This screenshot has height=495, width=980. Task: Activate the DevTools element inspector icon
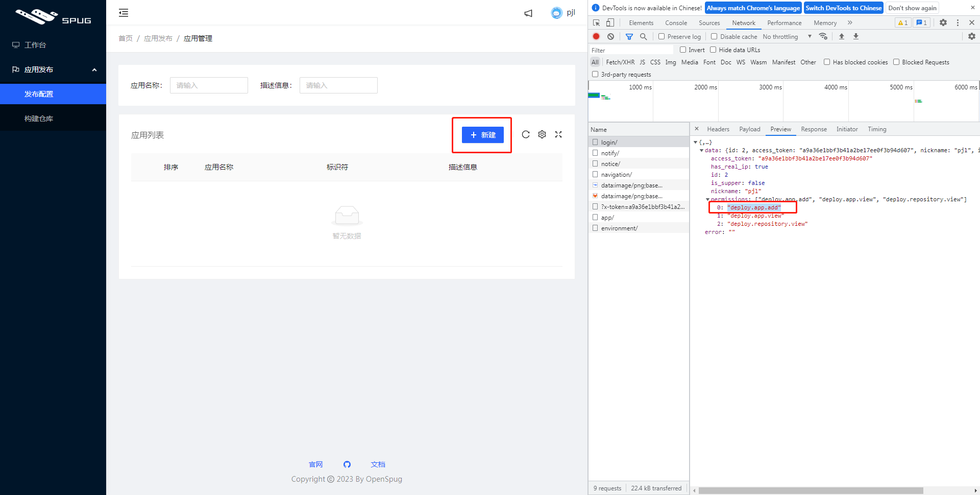click(x=596, y=22)
